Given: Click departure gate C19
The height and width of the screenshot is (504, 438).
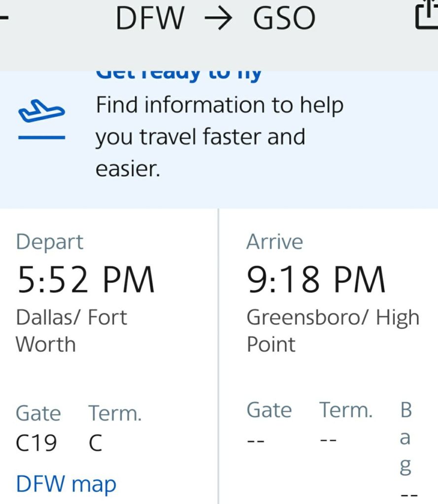Looking at the screenshot, I should click(36, 442).
